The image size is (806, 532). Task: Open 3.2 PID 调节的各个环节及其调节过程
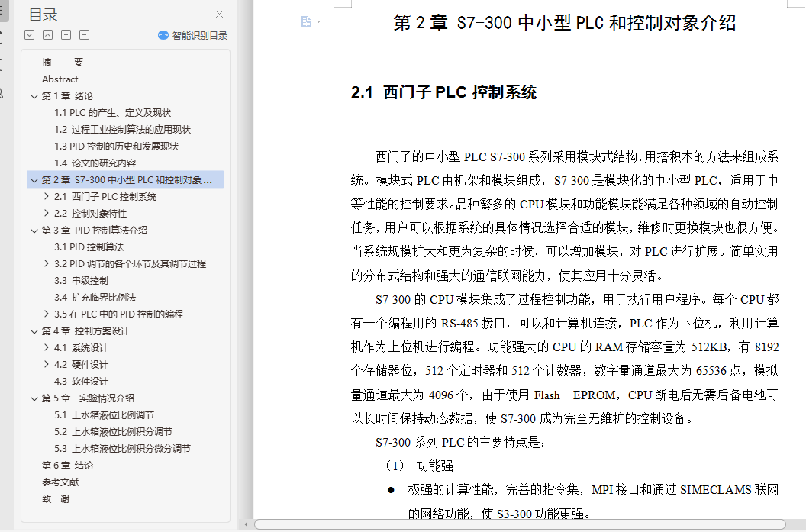(130, 263)
